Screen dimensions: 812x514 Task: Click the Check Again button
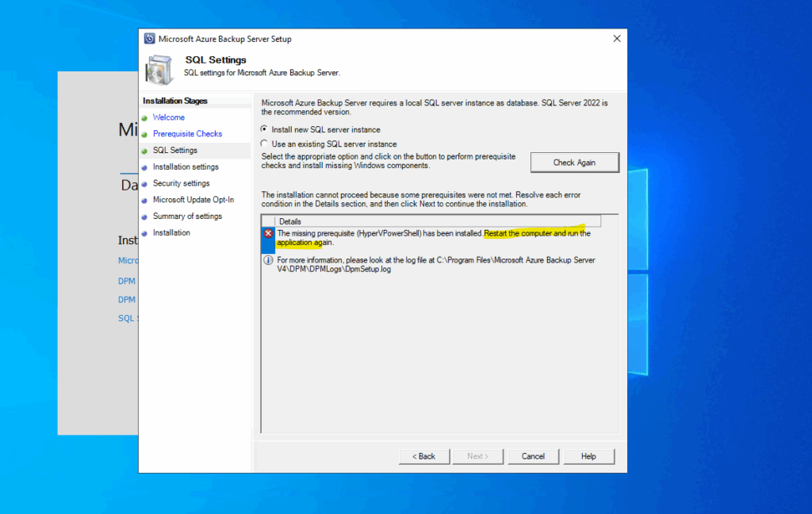pyautogui.click(x=574, y=162)
